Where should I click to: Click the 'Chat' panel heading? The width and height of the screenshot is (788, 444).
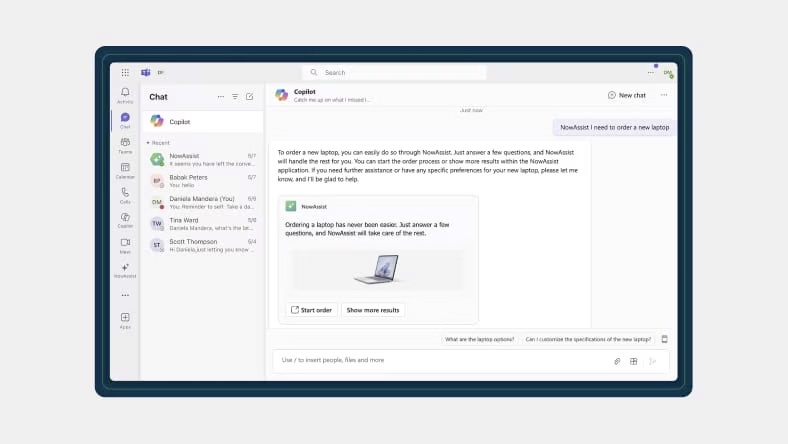158,97
